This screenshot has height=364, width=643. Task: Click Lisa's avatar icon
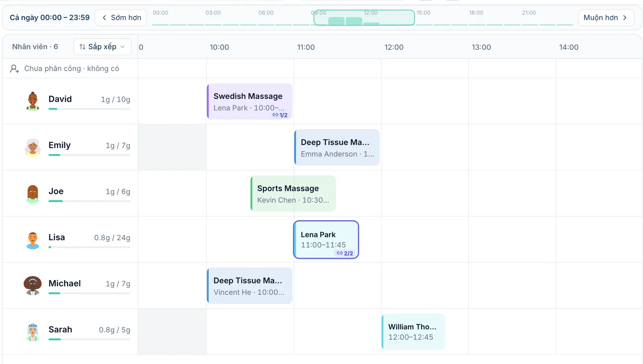tap(33, 240)
